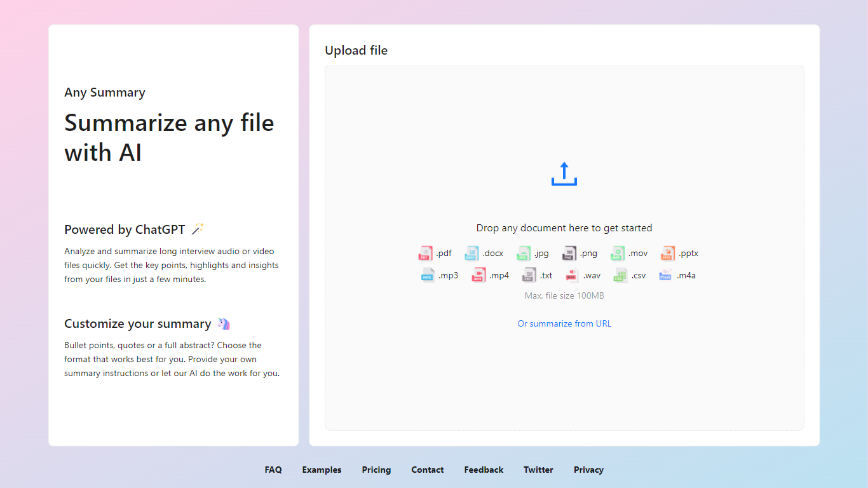The image size is (868, 488).
Task: Click the .csv file type icon
Action: [620, 275]
